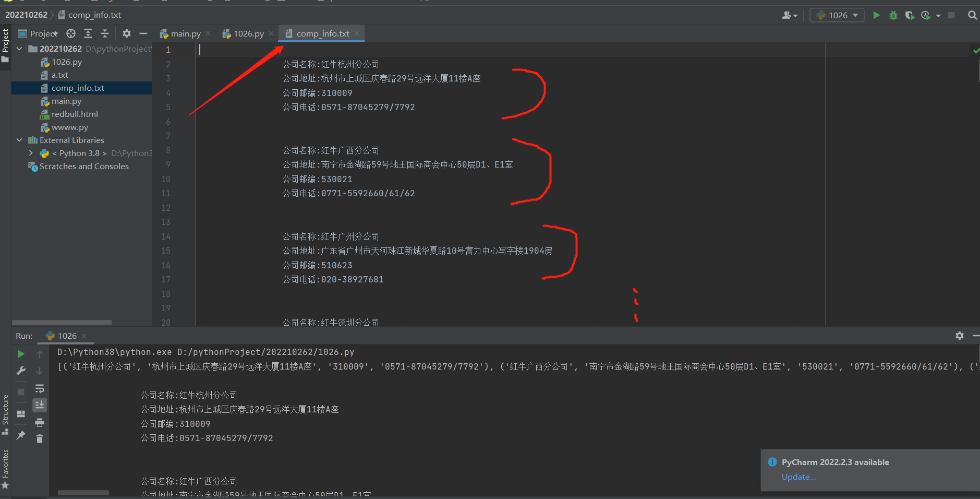Hide the Project tool window
This screenshot has width=980, height=499.
(143, 33)
